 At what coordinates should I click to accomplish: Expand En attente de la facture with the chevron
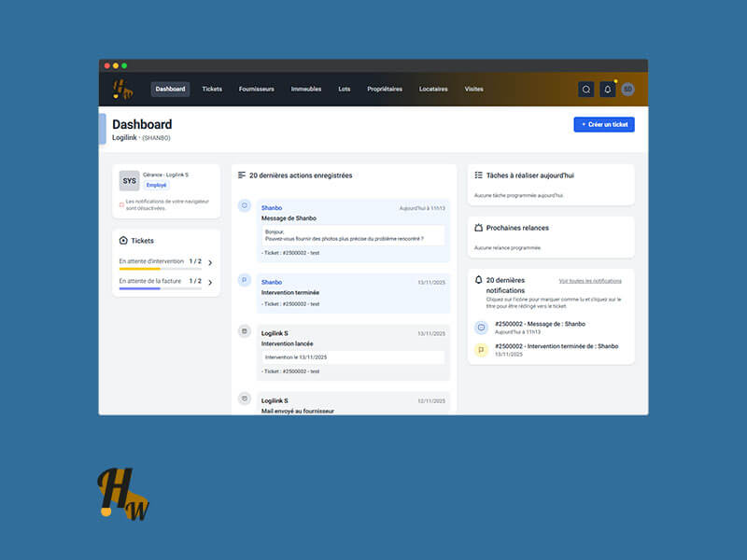pos(209,282)
